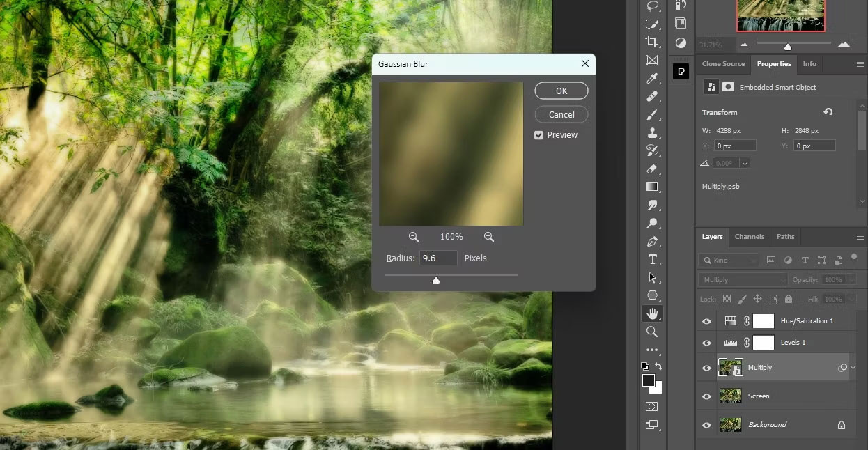The image size is (868, 450).
Task: Click the blur Radius slider handle
Action: click(x=436, y=280)
